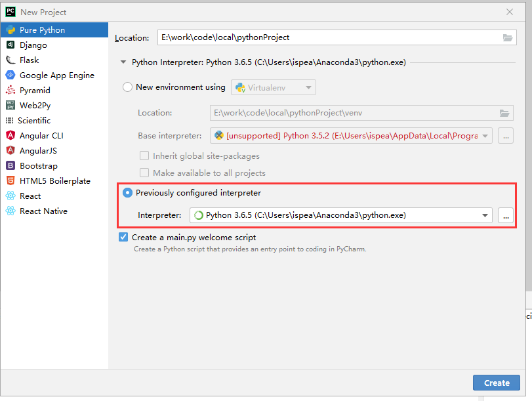Click the entry point description text
Image resolution: width=532 pixels, height=401 pixels.
[x=250, y=249]
